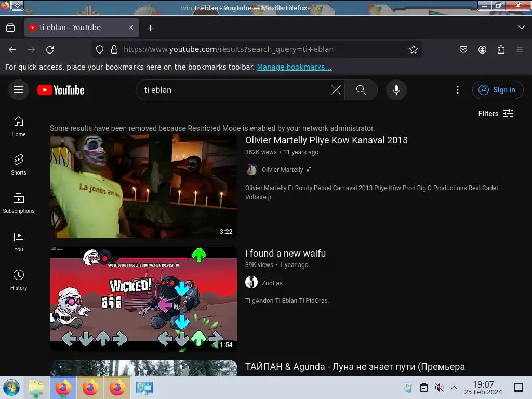Start voice search with microphone icon
532x399 pixels.
(396, 90)
